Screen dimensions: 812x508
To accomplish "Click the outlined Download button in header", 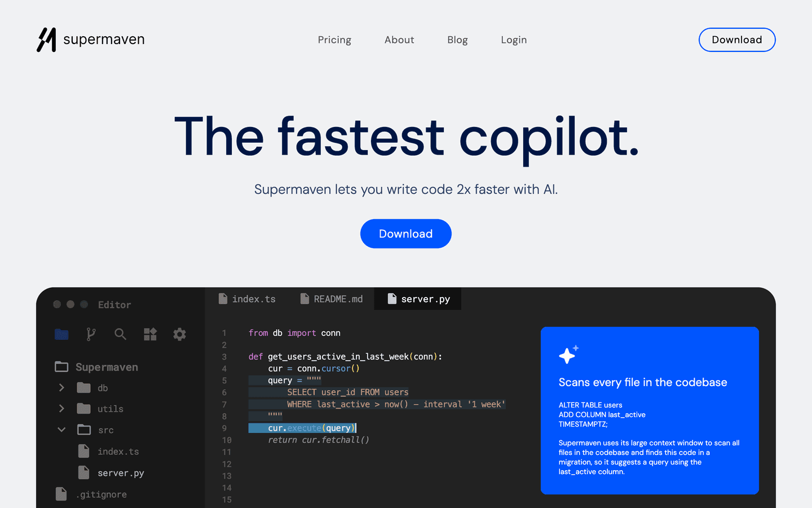I will click(737, 40).
